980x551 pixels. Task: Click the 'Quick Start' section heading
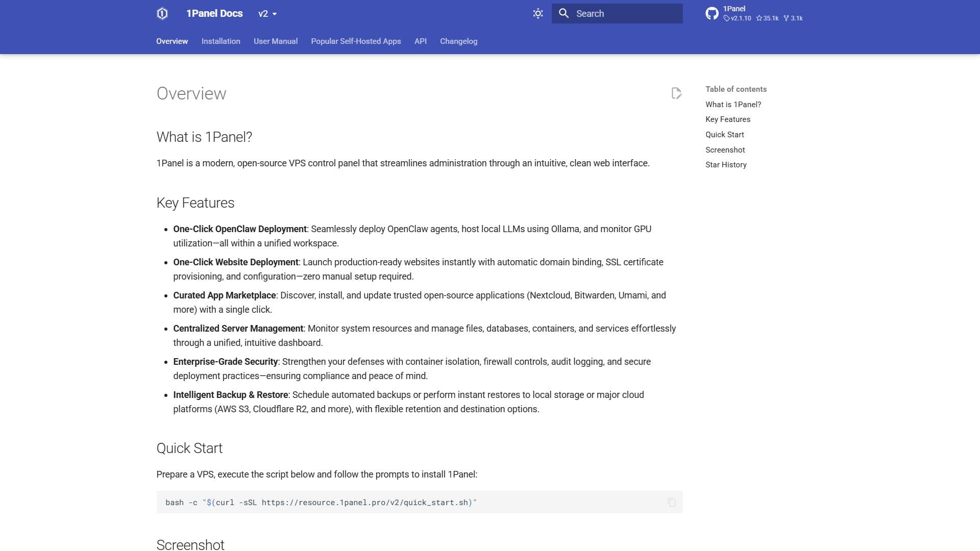point(189,448)
